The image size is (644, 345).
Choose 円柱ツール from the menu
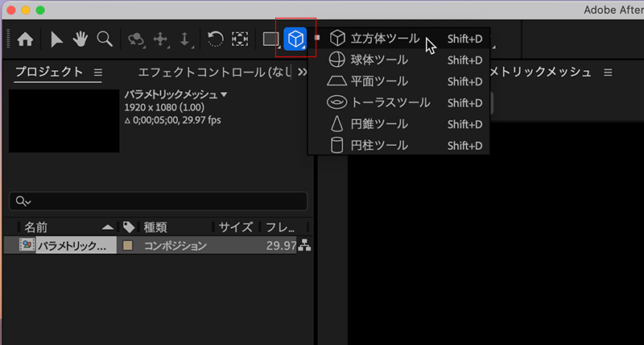pyautogui.click(x=379, y=145)
